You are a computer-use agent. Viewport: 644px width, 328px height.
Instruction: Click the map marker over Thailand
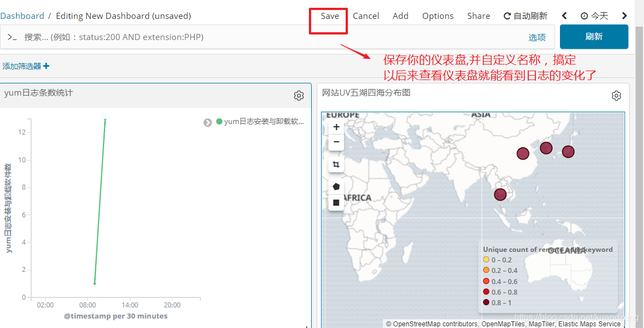point(500,195)
